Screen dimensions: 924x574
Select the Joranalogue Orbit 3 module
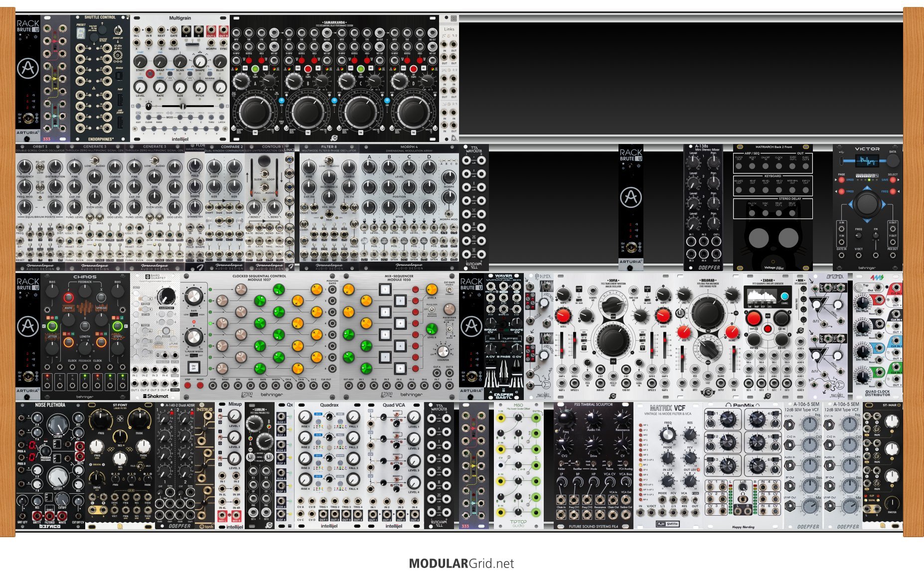click(40, 208)
